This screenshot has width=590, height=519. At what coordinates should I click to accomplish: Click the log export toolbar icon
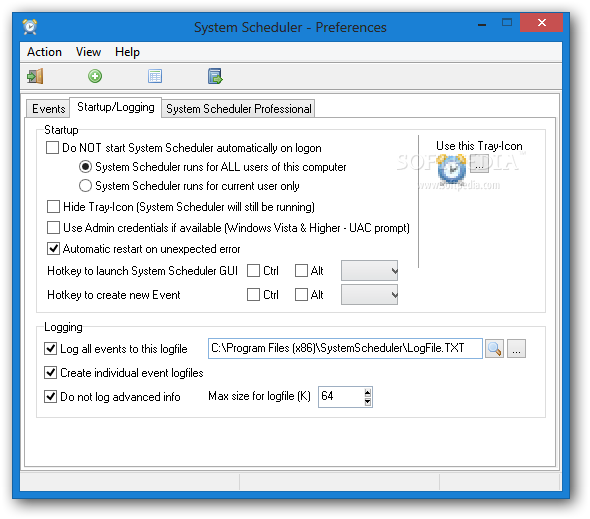coord(215,76)
